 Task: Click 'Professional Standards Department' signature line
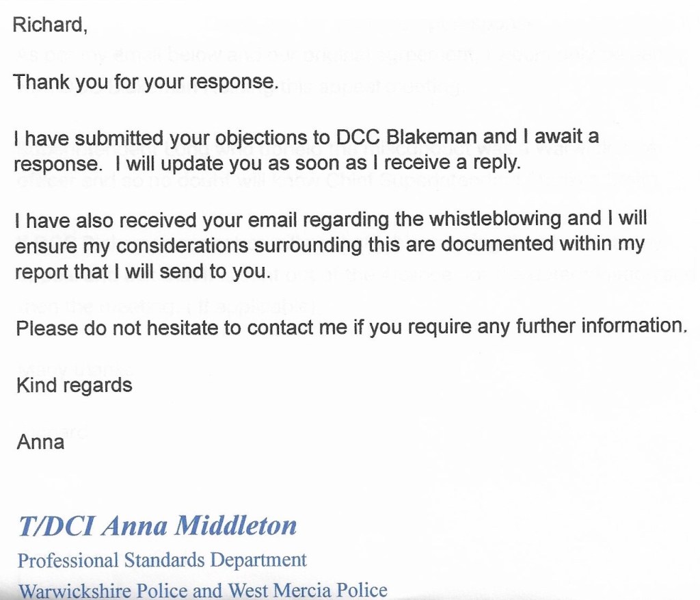[162, 560]
